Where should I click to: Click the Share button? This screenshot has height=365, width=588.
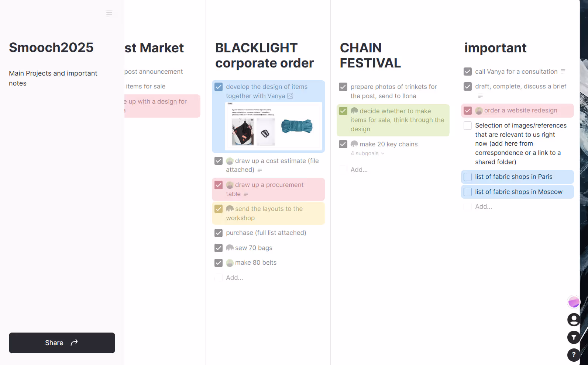62,343
